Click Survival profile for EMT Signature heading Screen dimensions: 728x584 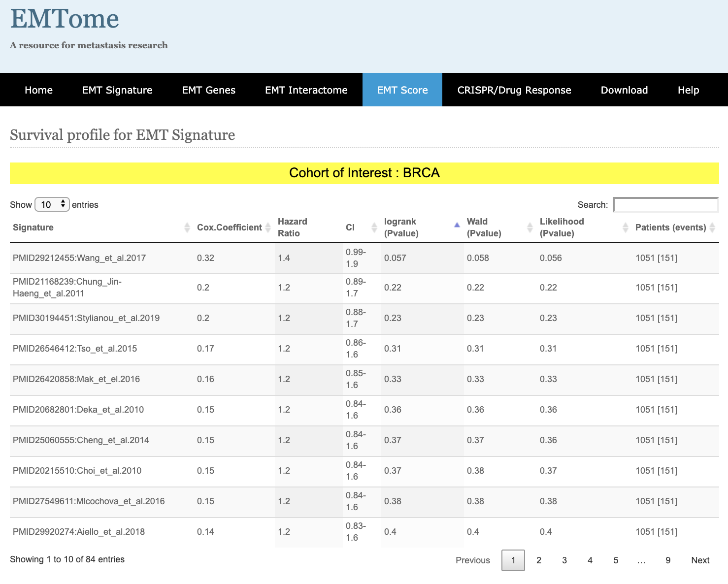click(122, 135)
